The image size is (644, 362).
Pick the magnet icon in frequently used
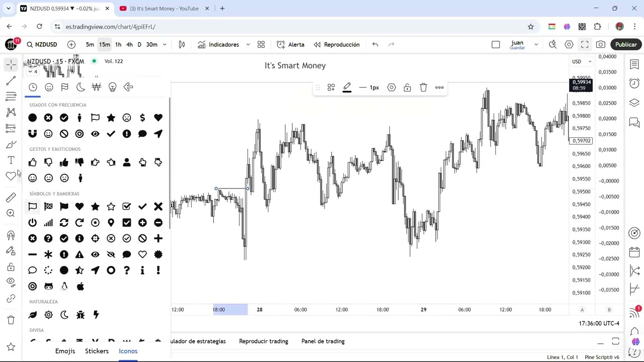[x=32, y=134]
